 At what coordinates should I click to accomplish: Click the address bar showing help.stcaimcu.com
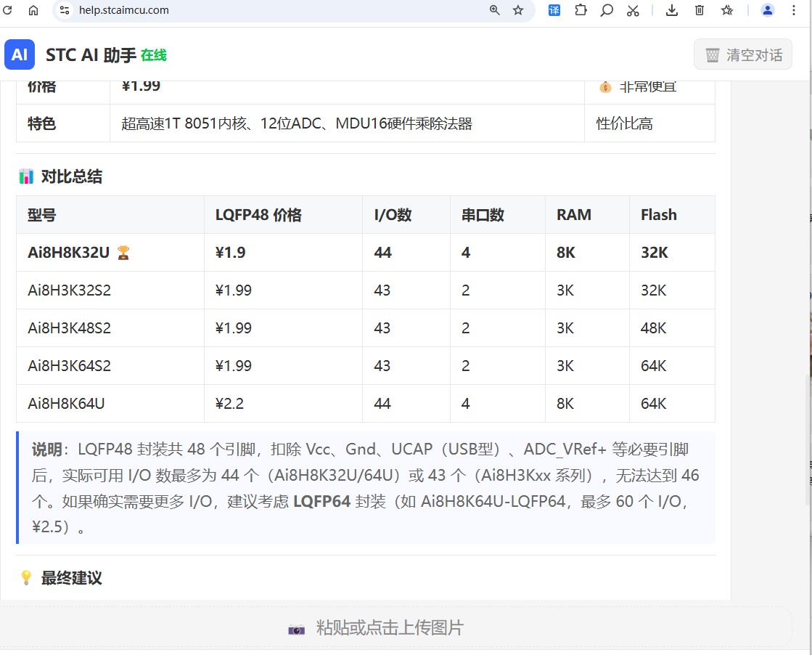[279, 10]
